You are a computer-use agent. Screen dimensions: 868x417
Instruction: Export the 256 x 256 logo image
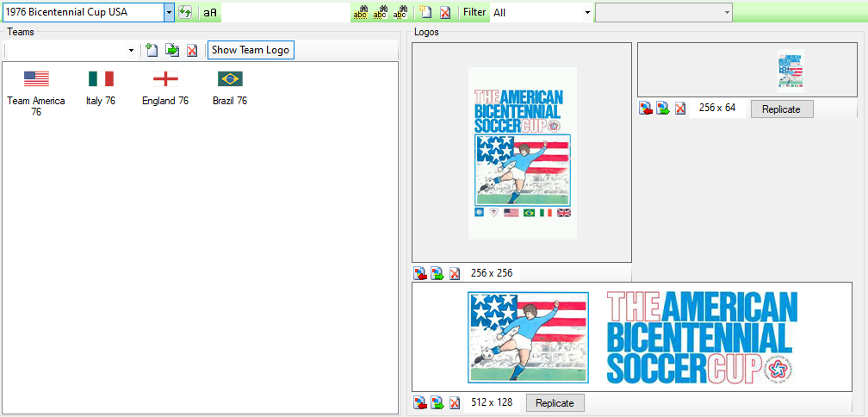coord(437,273)
